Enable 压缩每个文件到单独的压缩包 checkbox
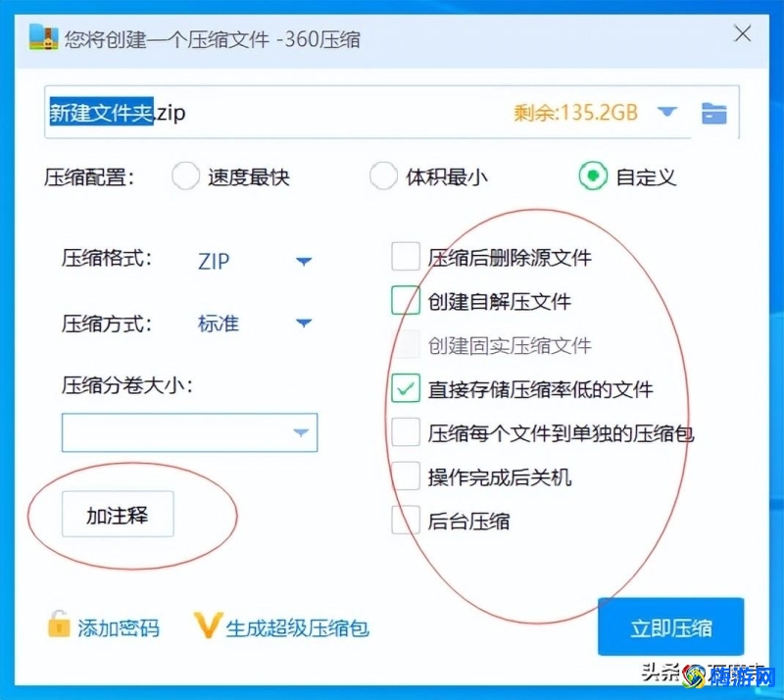The height and width of the screenshot is (700, 784). click(x=406, y=432)
